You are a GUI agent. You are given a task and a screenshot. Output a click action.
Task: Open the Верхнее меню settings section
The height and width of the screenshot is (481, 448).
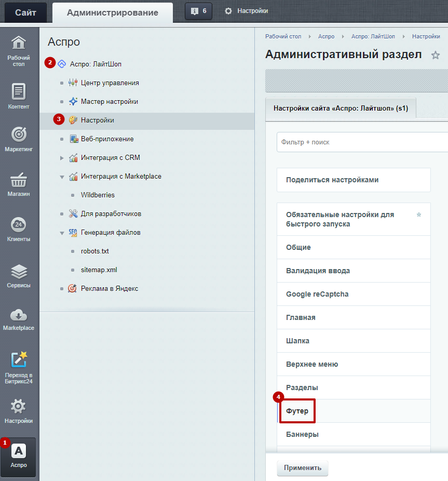click(354, 364)
